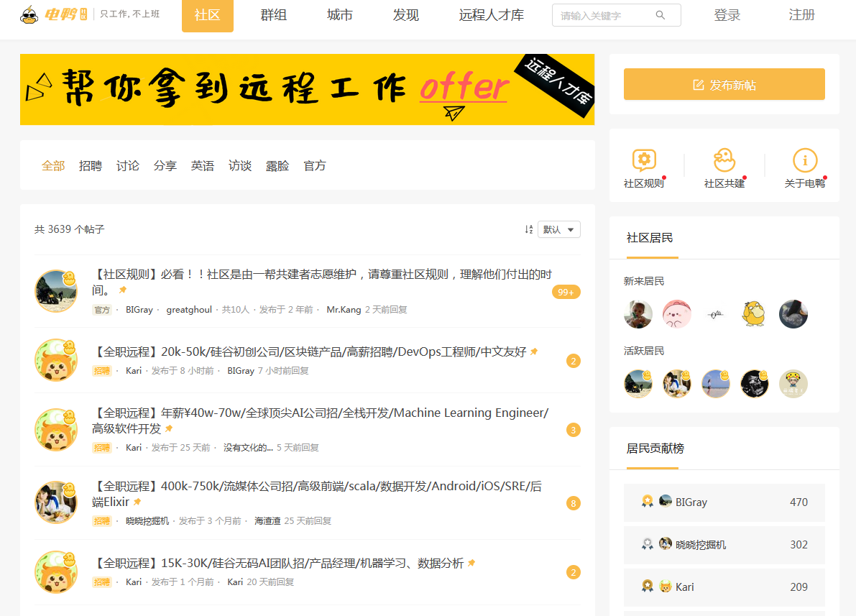This screenshot has height=616, width=856.
Task: Click 没有文化的... replier name
Action: point(248,448)
